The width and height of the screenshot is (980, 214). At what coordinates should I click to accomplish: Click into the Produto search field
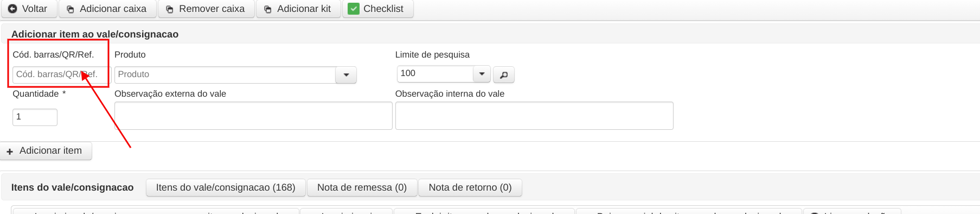(225, 74)
